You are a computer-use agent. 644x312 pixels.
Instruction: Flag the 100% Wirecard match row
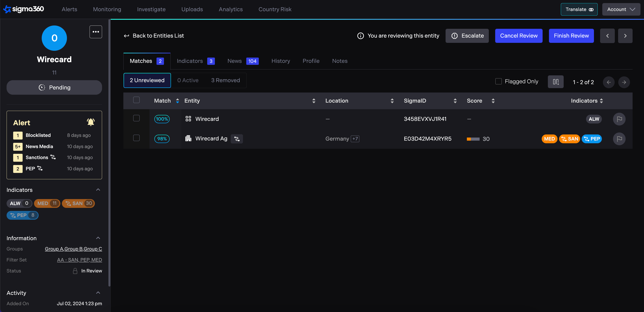[619, 119]
